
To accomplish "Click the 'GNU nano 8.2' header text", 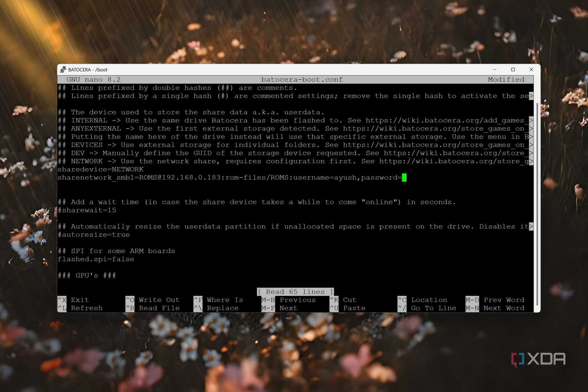I will click(x=93, y=79).
